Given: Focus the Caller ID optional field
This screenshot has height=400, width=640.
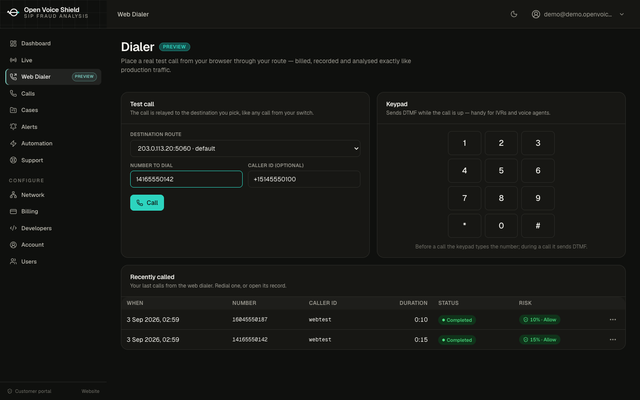Looking at the screenshot, I should click(x=304, y=179).
